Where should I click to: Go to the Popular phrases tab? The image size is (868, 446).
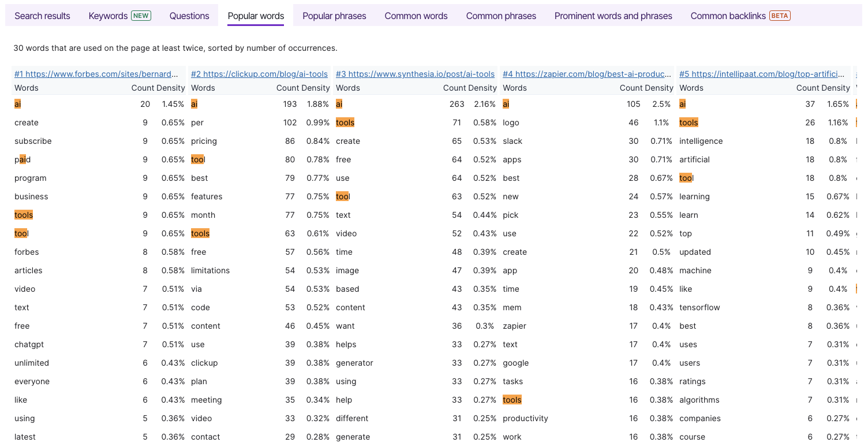click(334, 16)
